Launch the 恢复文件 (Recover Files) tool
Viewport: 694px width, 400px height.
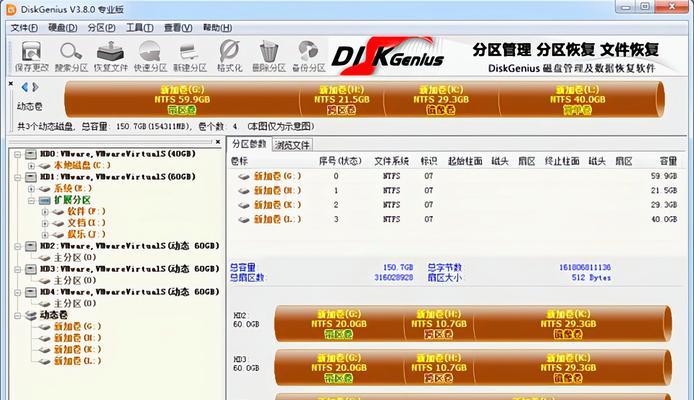click(x=111, y=56)
